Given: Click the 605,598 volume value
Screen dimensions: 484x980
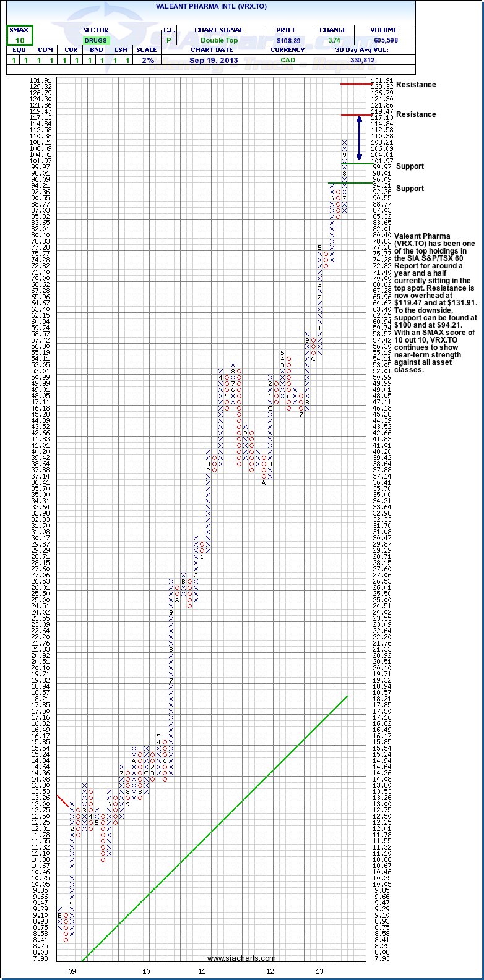Looking at the screenshot, I should (384, 40).
